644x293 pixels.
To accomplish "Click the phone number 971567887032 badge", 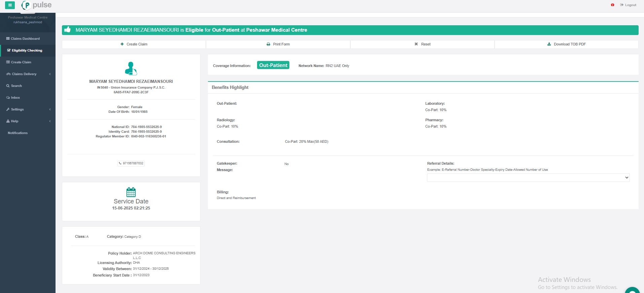I will (x=131, y=163).
